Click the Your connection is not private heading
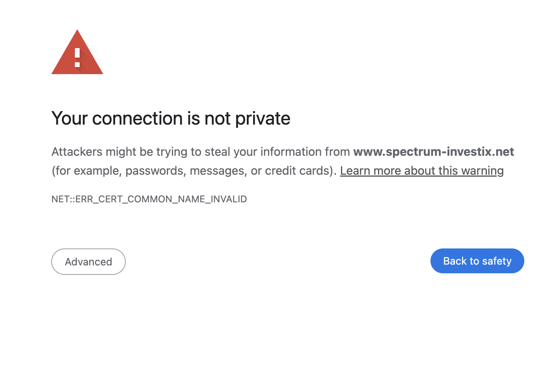Viewport: 544px width, 392px height. tap(171, 118)
